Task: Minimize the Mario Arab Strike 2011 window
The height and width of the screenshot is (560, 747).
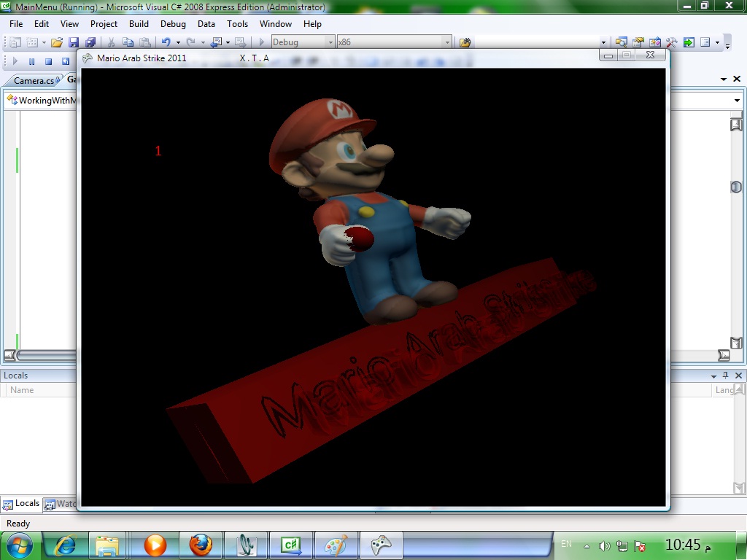Action: tap(608, 55)
